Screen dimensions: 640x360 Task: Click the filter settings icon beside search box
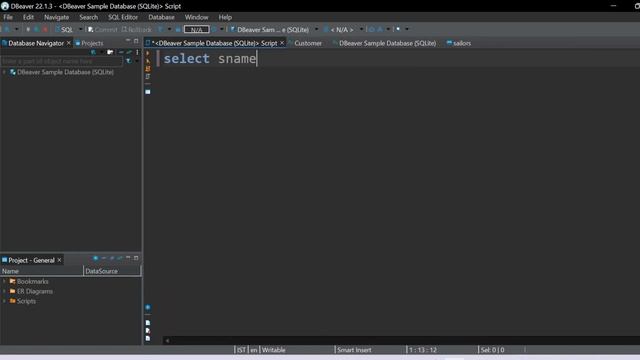129,61
